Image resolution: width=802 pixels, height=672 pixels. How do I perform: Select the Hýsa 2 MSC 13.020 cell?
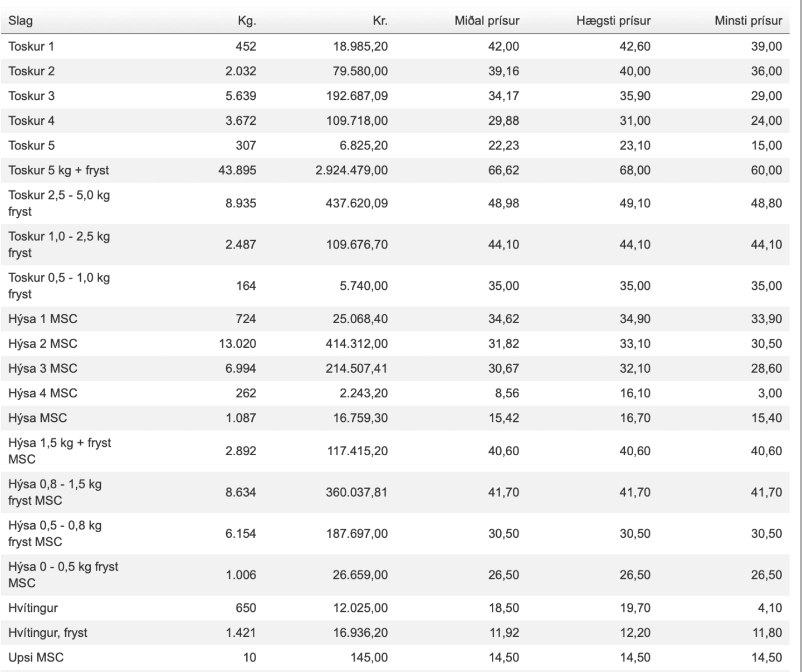click(x=237, y=343)
